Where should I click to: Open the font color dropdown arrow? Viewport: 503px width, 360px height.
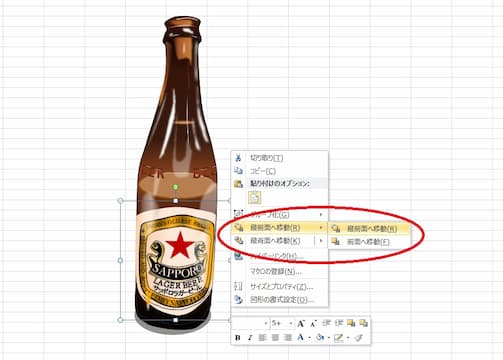click(309, 338)
